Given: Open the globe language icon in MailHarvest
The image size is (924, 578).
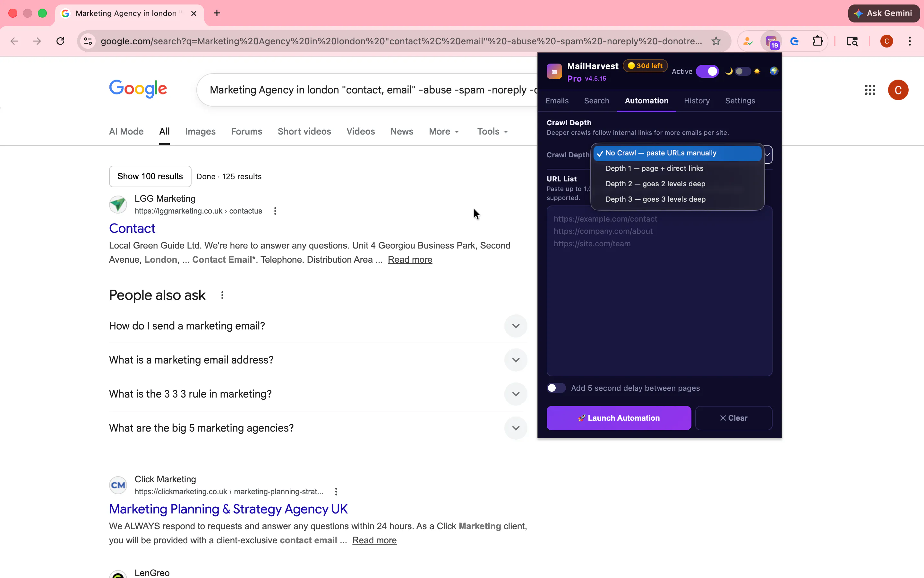Looking at the screenshot, I should 774,71.
